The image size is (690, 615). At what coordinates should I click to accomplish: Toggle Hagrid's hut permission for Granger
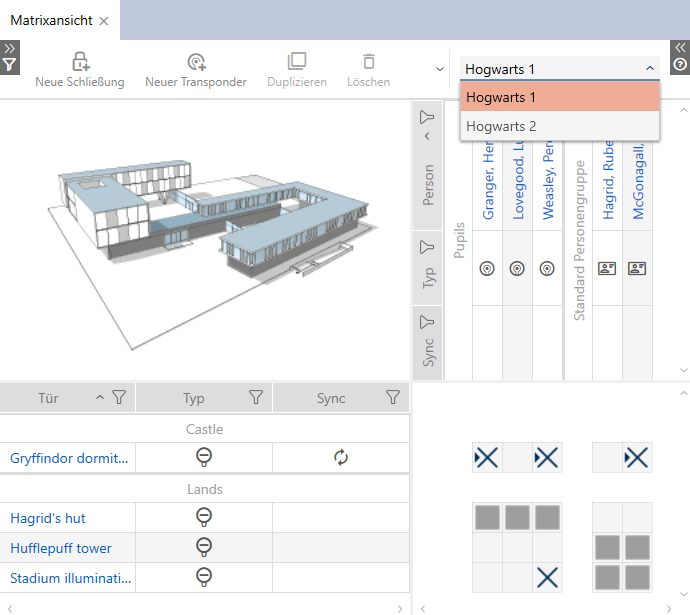(x=486, y=517)
